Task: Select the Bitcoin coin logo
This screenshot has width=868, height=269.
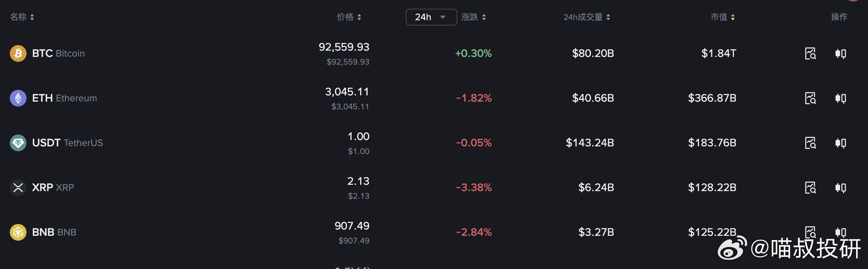Action: 17,53
